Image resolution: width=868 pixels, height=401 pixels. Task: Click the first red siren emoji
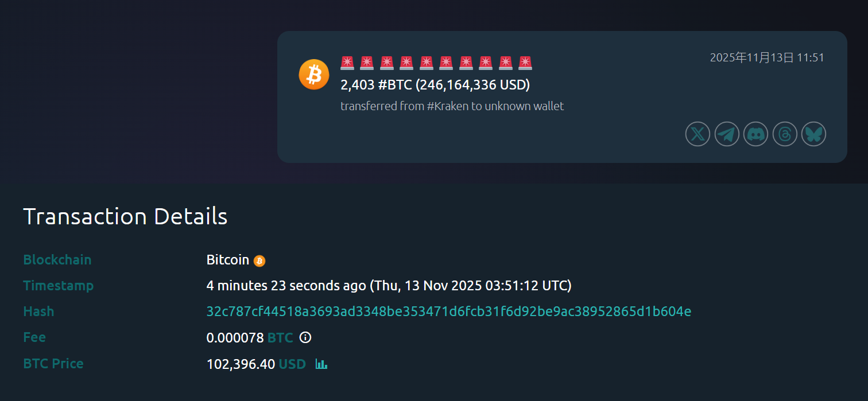[347, 63]
